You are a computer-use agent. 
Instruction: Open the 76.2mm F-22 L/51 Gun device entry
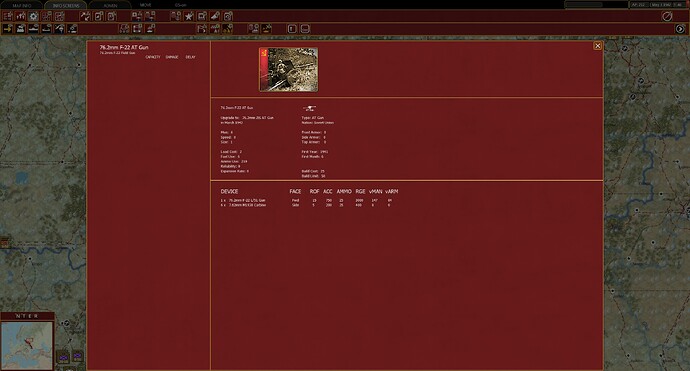[x=247, y=200]
